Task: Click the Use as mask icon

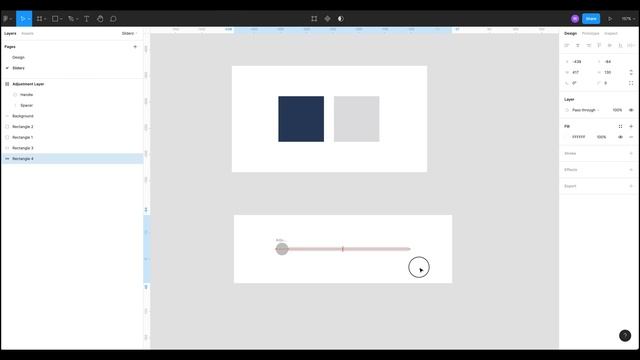Action: [x=340, y=19]
